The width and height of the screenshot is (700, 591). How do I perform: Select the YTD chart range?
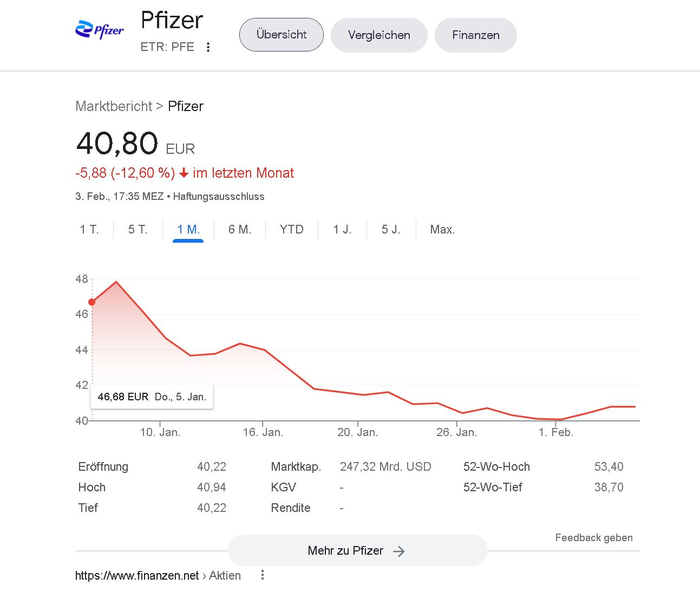pos(292,230)
